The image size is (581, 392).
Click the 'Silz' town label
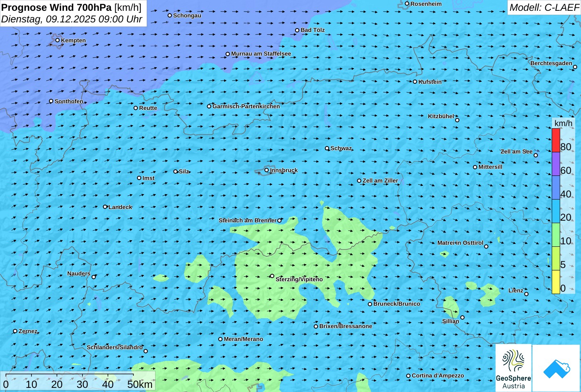tap(184, 171)
